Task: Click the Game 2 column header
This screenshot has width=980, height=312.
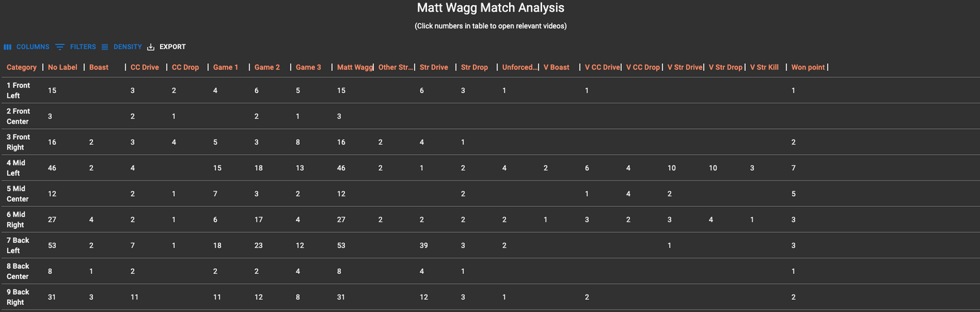Action: pyautogui.click(x=267, y=67)
